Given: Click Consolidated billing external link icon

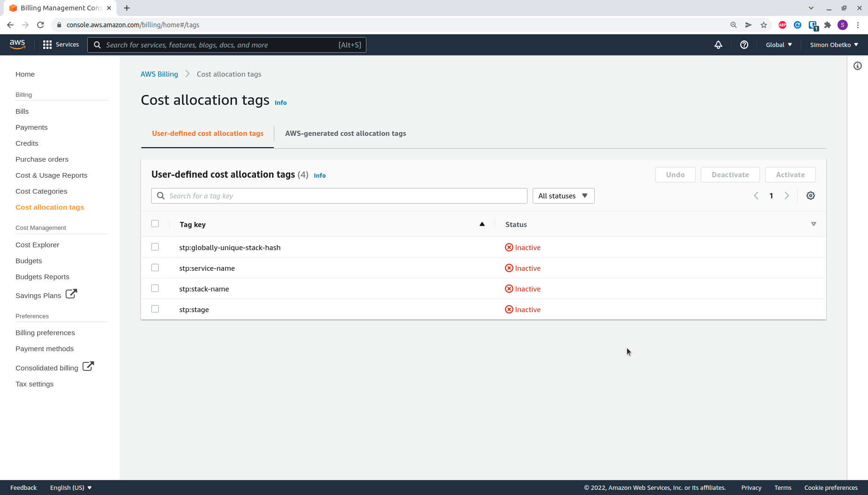Looking at the screenshot, I should click(88, 366).
